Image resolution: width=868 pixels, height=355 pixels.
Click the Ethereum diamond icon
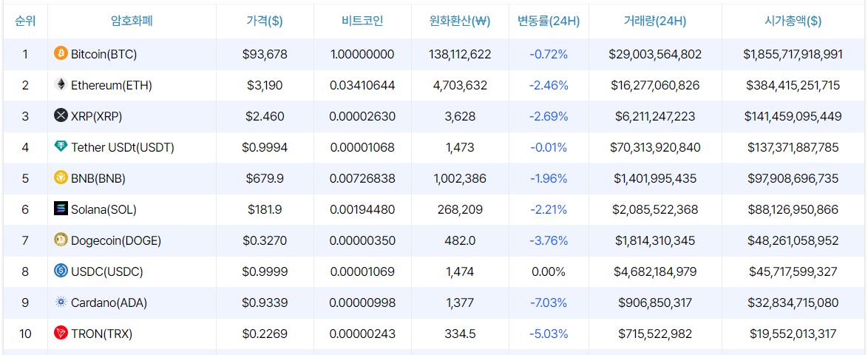tap(61, 85)
